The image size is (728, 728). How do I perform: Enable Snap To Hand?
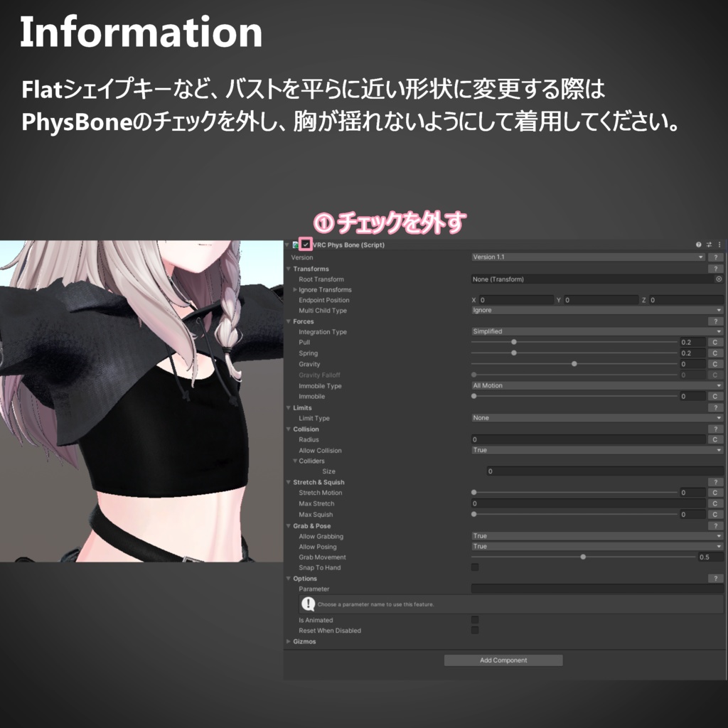pyautogui.click(x=474, y=567)
